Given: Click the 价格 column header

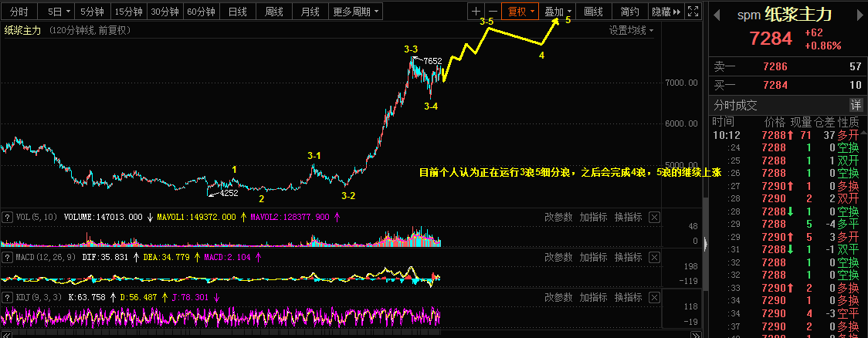Looking at the screenshot, I should tap(775, 122).
